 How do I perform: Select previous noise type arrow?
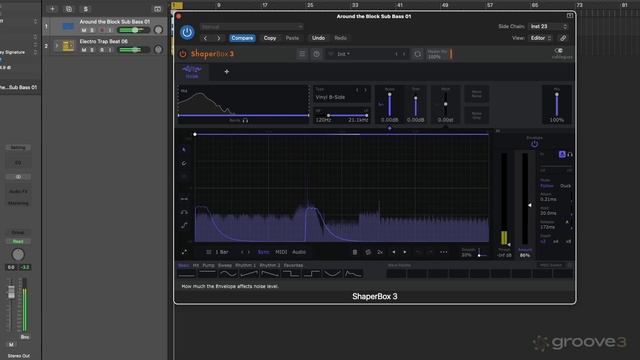[357, 90]
